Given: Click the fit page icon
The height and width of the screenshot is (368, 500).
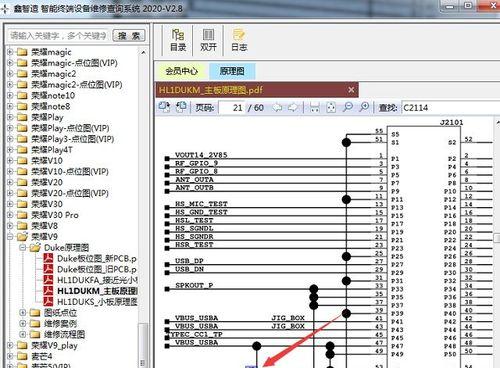Looking at the screenshot, I should coord(331,107).
